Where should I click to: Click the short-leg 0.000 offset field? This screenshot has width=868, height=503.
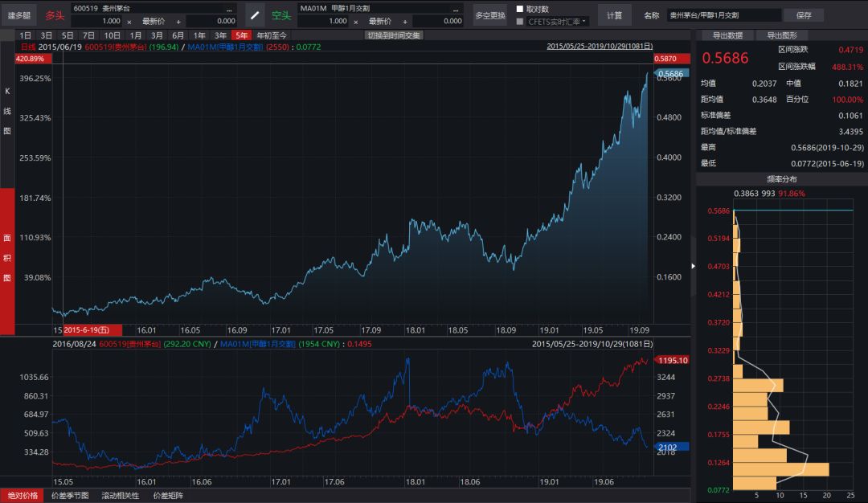(438, 21)
